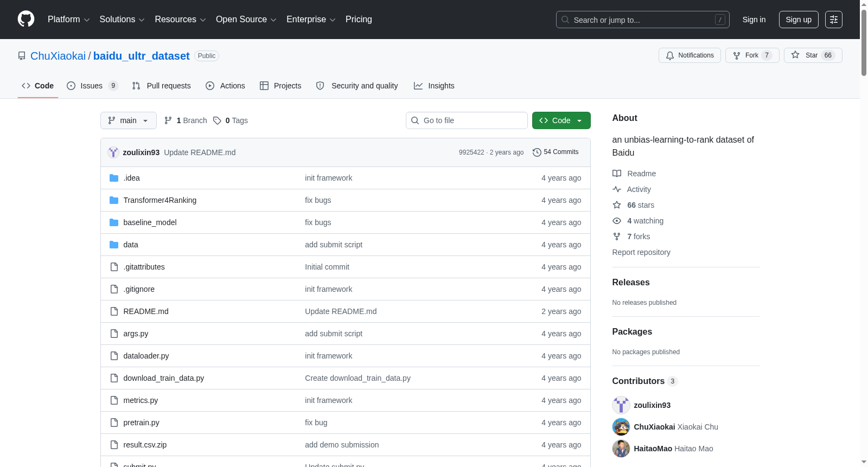Open 'add demo submission' commit message
Screen dimensions: 868x467
pos(342,445)
